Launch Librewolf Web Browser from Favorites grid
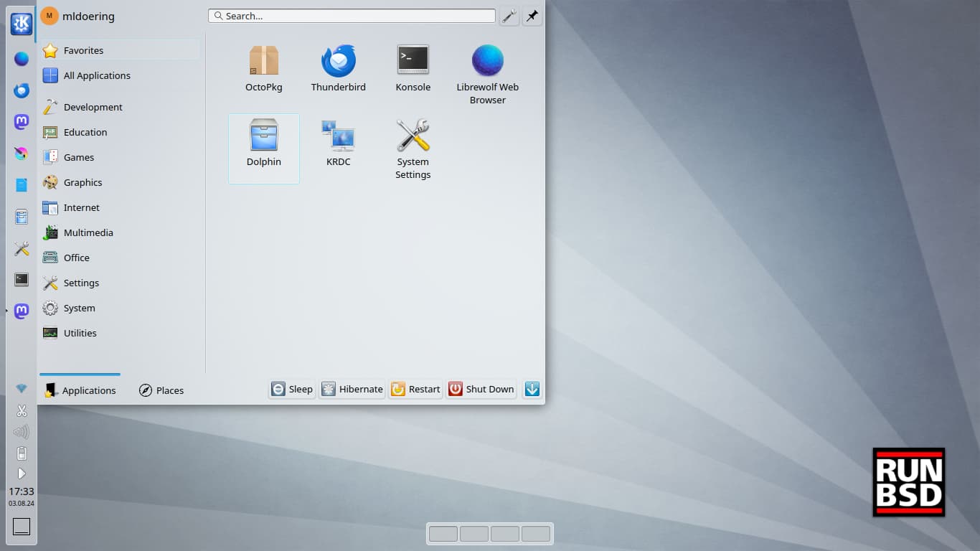 coord(488,75)
